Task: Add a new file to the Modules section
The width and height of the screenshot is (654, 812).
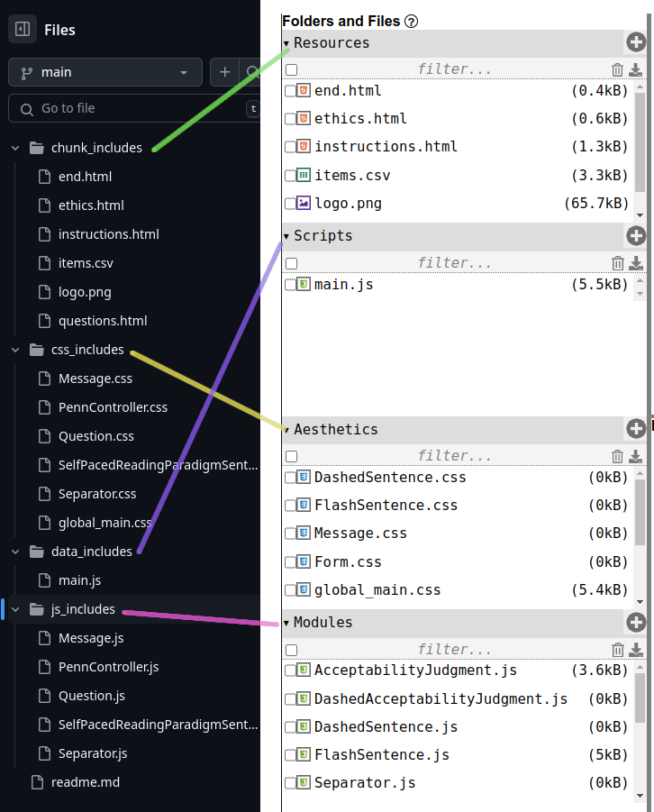Action: click(x=637, y=622)
